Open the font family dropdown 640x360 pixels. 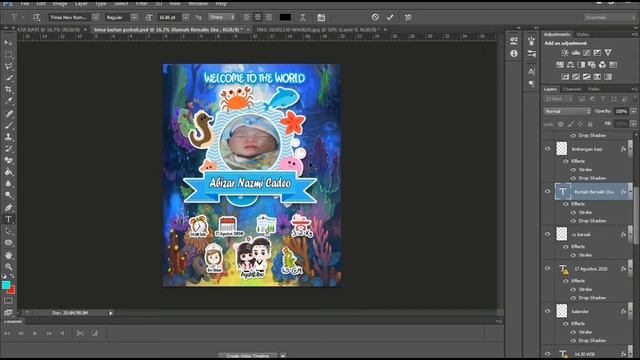96,17
